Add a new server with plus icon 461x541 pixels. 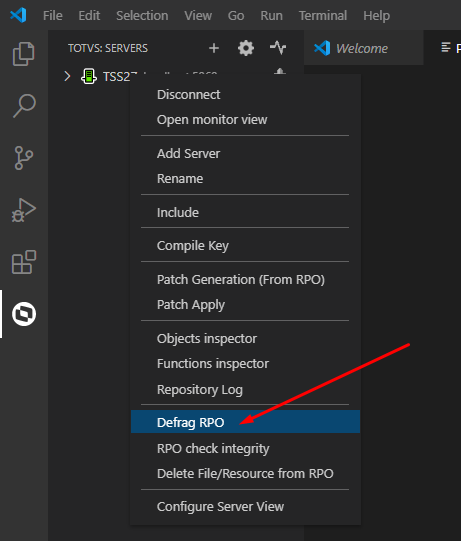[214, 48]
